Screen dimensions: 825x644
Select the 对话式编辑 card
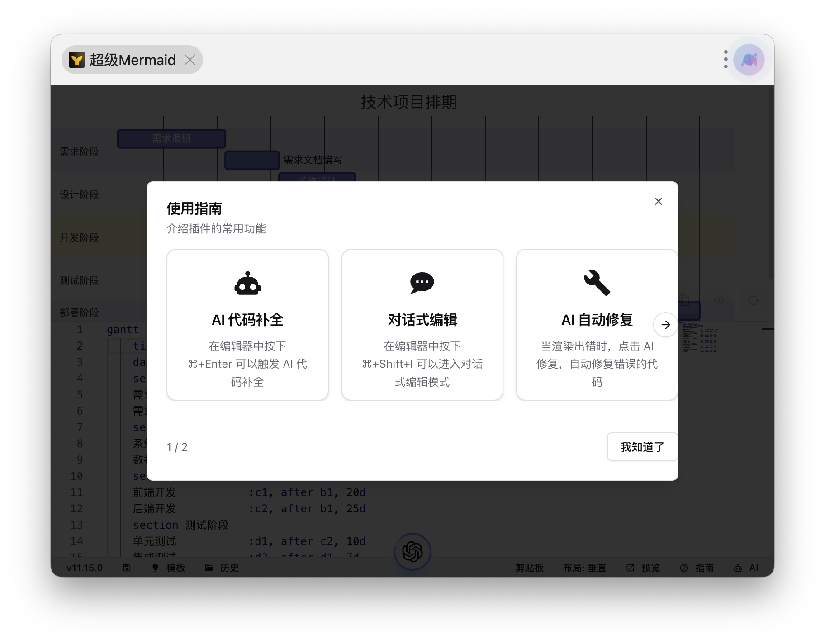coord(422,325)
